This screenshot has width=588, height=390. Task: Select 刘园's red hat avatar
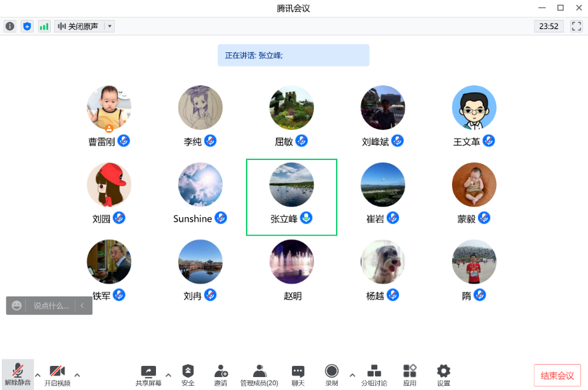[109, 185]
